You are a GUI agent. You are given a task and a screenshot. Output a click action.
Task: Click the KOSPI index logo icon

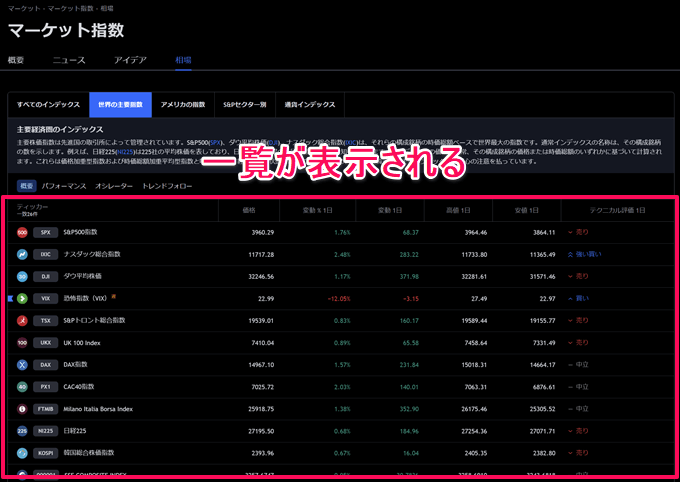22,453
